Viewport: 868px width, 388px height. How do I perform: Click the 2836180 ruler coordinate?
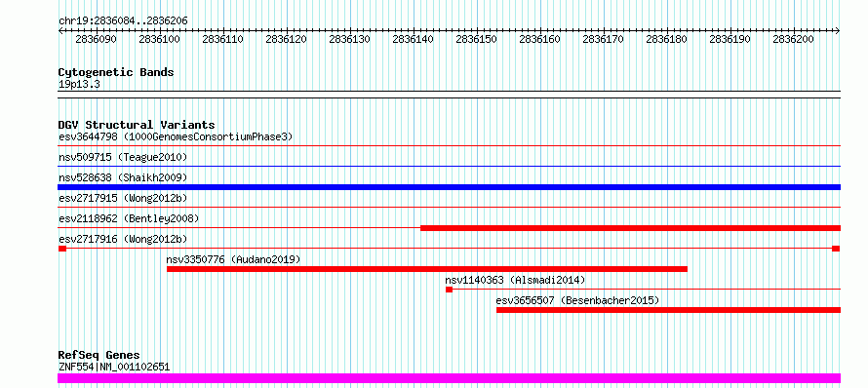666,39
